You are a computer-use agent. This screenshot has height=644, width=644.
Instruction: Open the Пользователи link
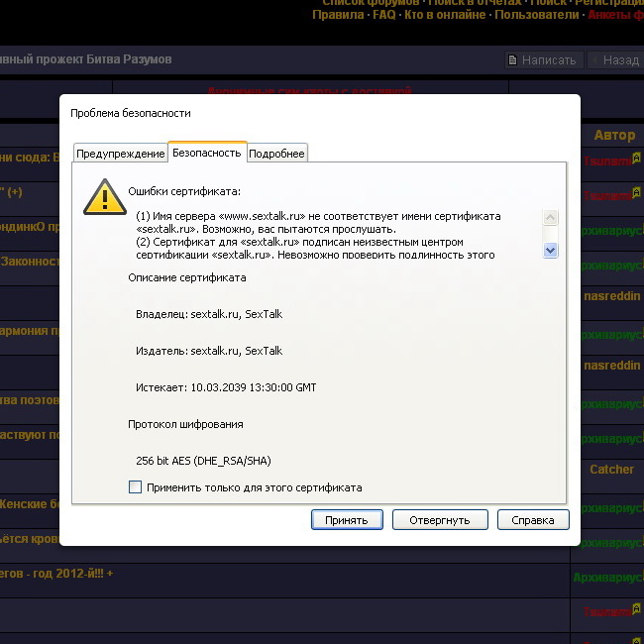pyautogui.click(x=536, y=15)
